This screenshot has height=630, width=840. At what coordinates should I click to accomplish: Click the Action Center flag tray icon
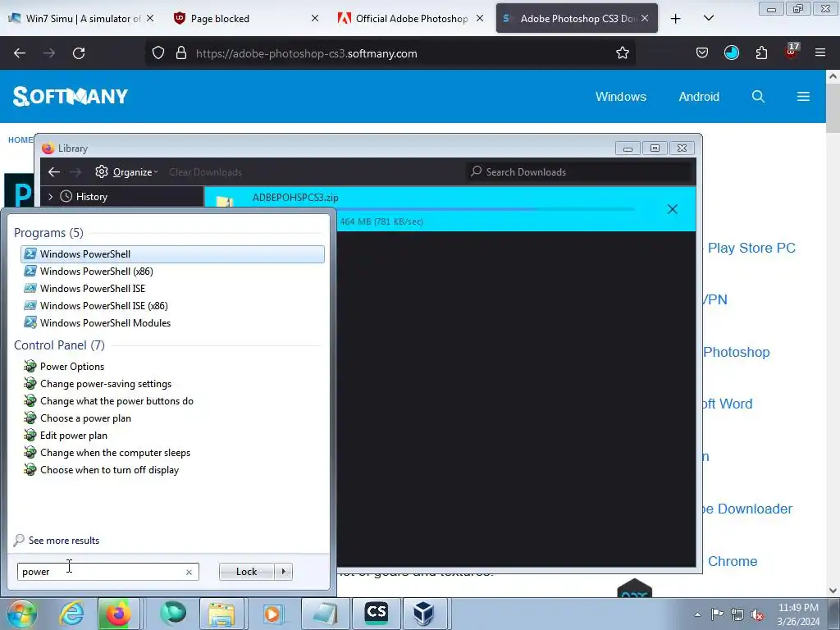pyautogui.click(x=717, y=614)
